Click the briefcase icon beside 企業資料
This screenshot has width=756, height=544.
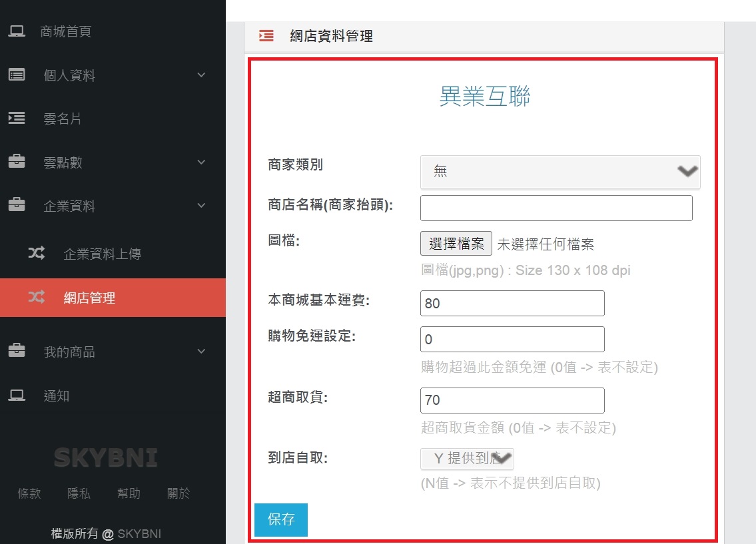point(17,206)
